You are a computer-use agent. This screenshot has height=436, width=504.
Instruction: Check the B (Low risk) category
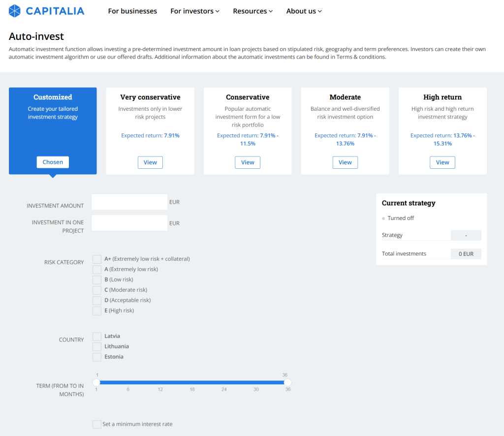[x=96, y=280]
